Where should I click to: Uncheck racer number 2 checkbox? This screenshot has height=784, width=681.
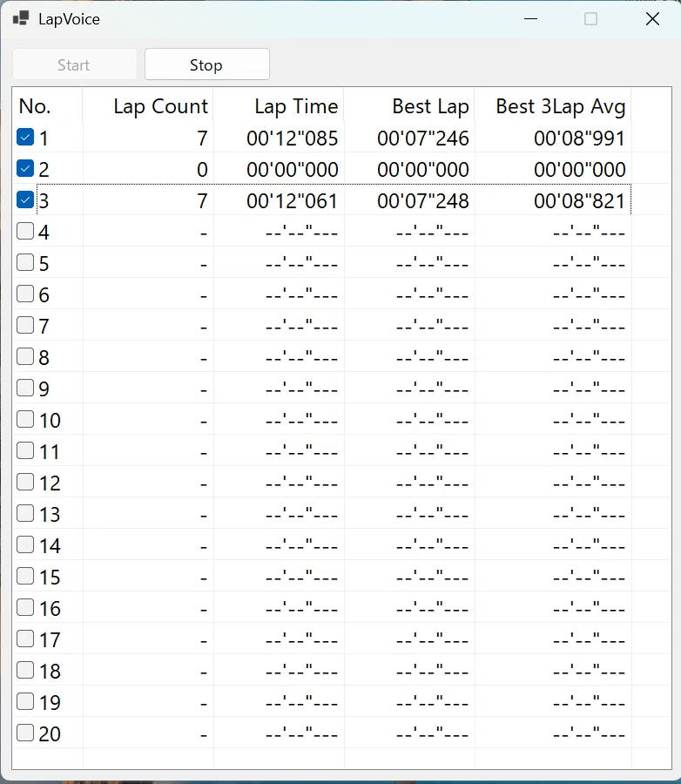[x=25, y=168]
